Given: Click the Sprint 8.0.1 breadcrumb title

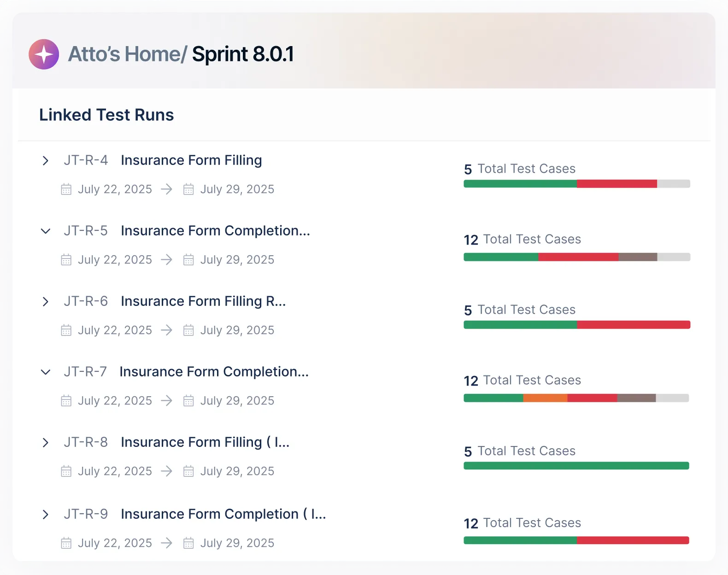Looking at the screenshot, I should pyautogui.click(x=243, y=54).
